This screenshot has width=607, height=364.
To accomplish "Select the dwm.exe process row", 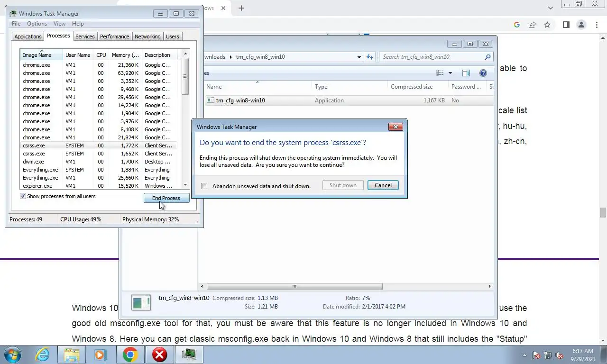I will (x=99, y=162).
